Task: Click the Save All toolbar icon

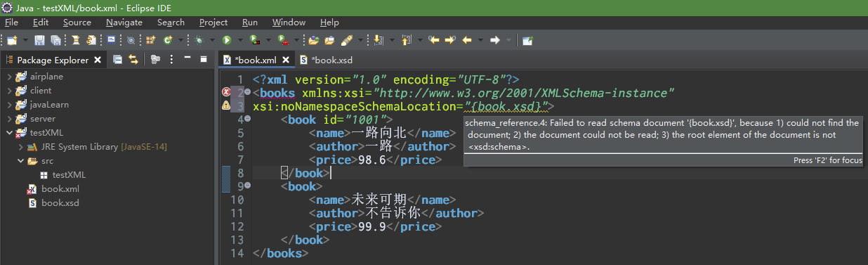Action: tap(55, 40)
